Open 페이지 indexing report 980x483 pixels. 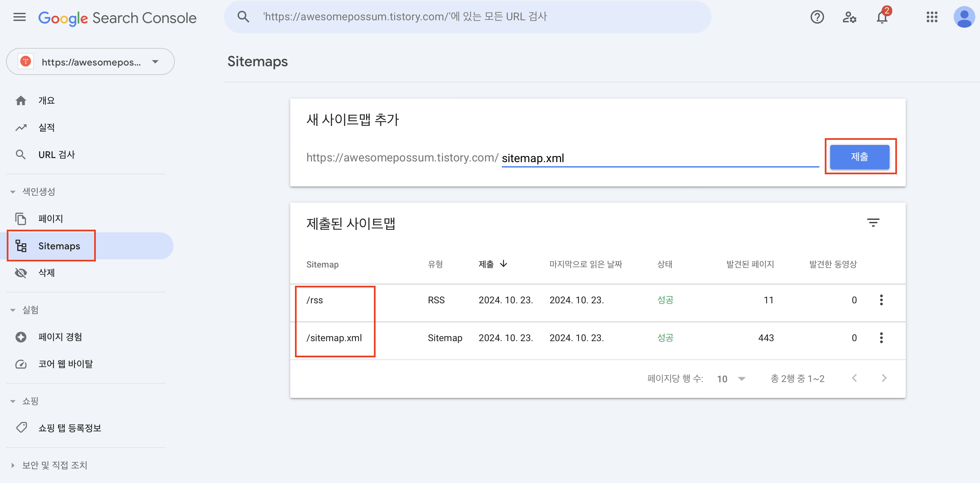point(51,219)
